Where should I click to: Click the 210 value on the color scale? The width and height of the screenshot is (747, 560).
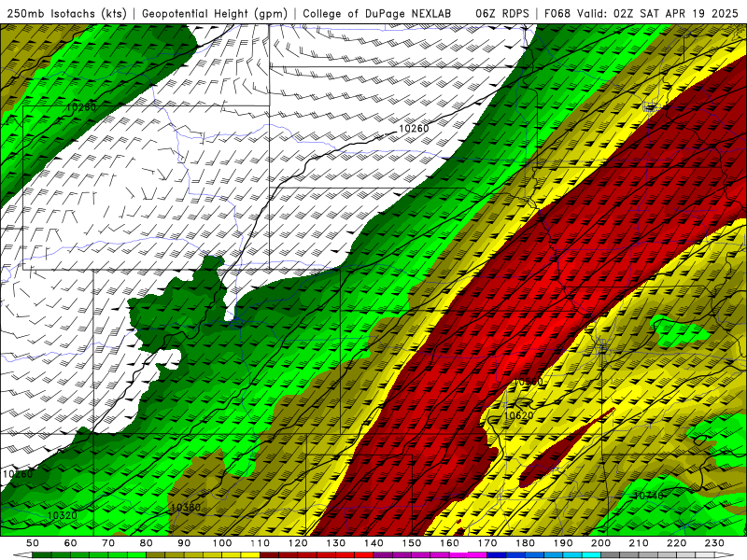[x=639, y=543]
